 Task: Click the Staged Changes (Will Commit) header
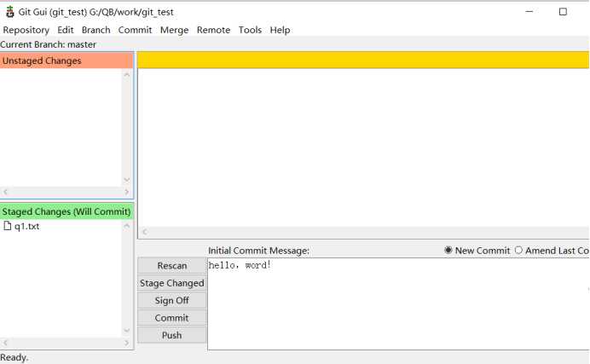[x=67, y=211]
